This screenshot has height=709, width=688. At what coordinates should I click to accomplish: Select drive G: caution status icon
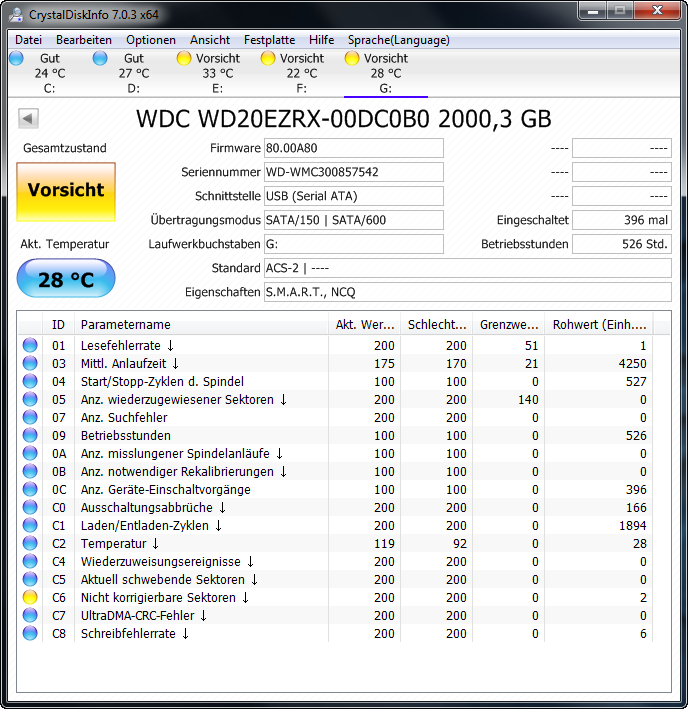click(352, 58)
